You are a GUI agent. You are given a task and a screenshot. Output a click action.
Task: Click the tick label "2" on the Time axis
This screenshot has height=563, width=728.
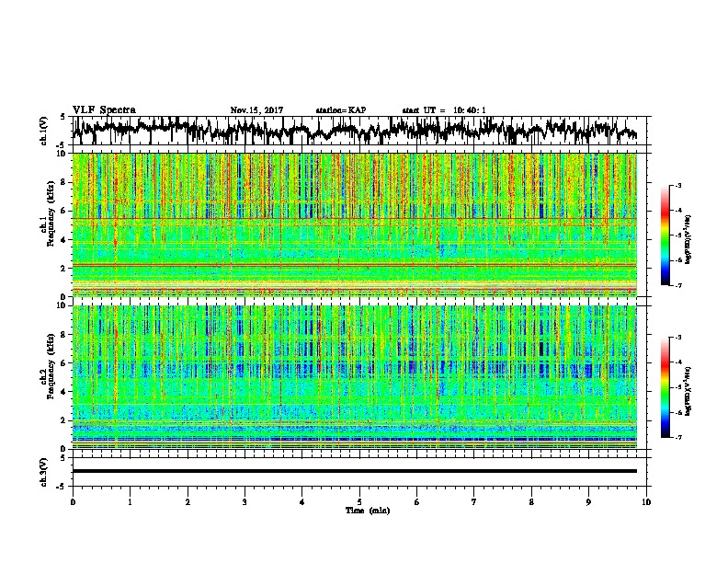click(x=188, y=502)
